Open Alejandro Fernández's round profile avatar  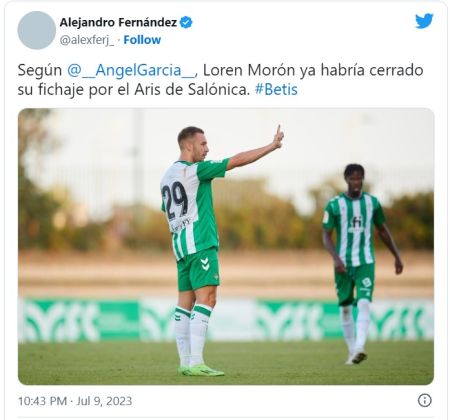click(x=36, y=30)
